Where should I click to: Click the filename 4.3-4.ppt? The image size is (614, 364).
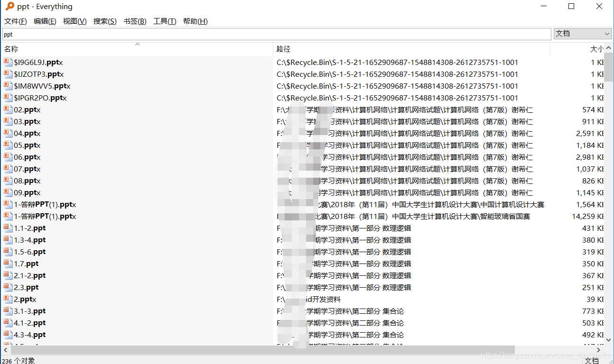pos(30,335)
